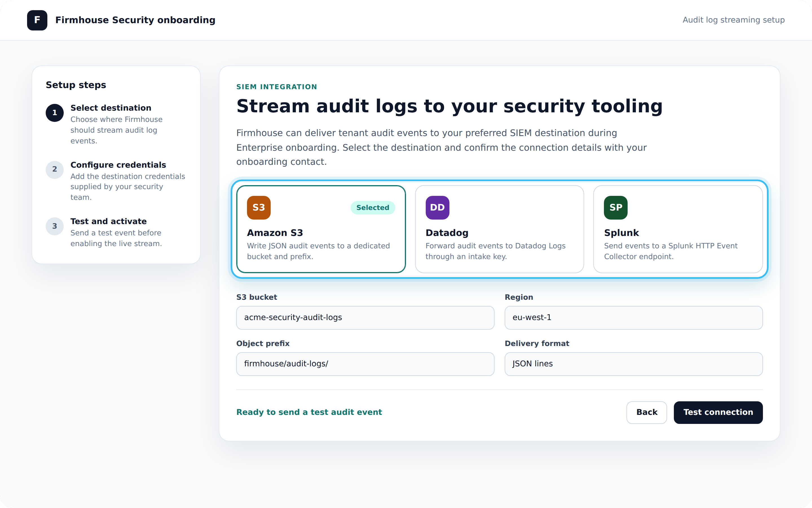Click Ready to send a test audit event
This screenshot has width=812, height=508.
coord(309,412)
